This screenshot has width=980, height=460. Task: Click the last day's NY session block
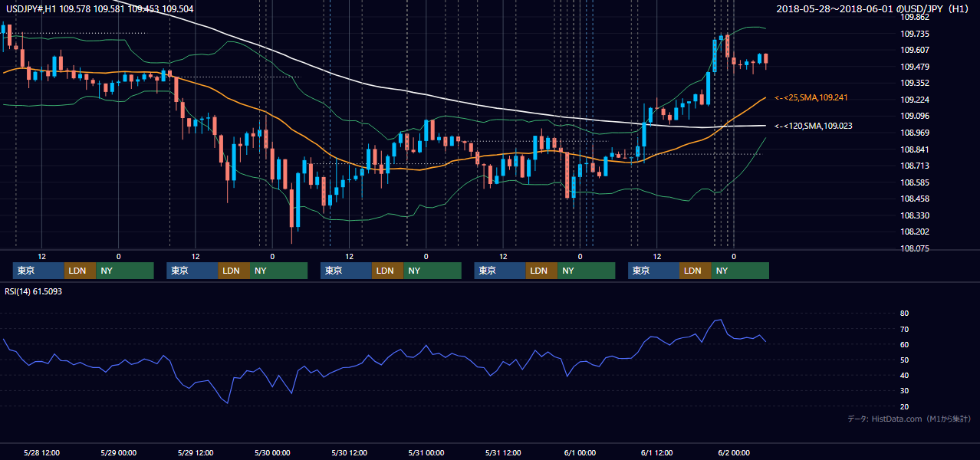(x=740, y=271)
